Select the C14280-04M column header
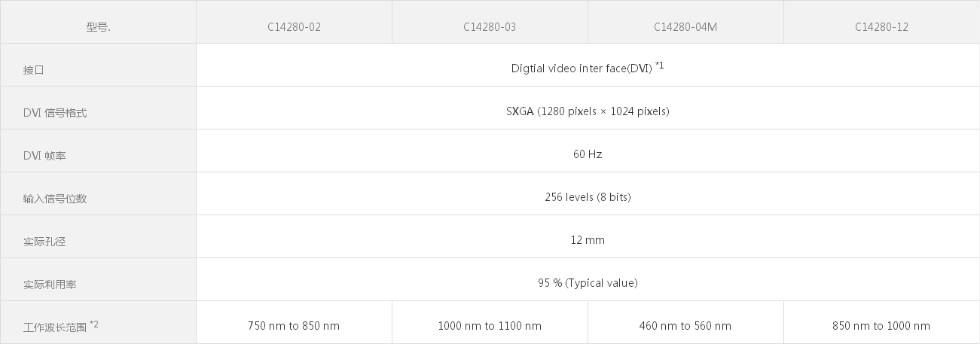The width and height of the screenshot is (980, 344). (685, 27)
